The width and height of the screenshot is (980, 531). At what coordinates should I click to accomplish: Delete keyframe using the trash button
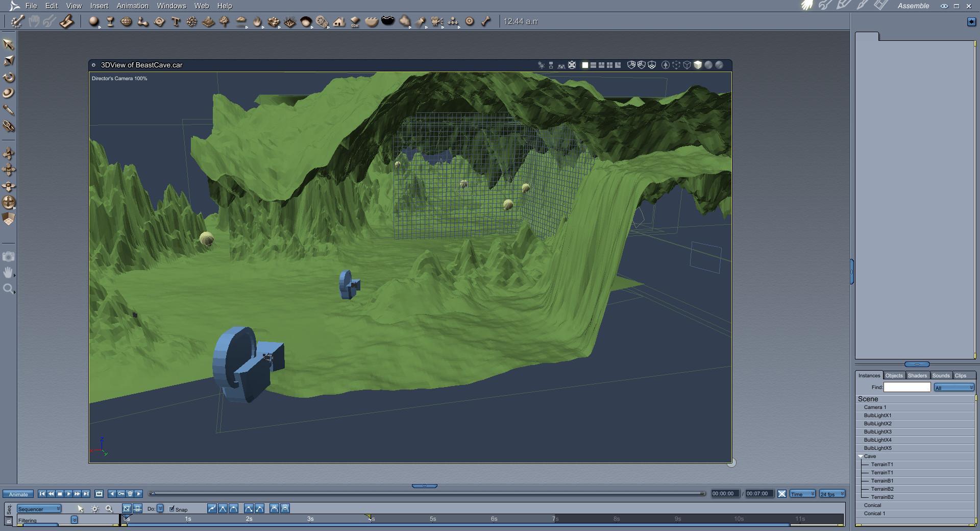pos(130,494)
